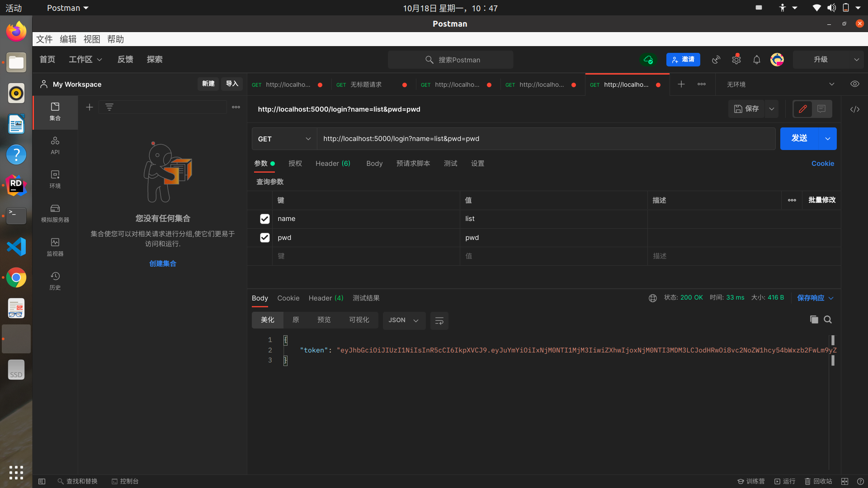Open the GET method dropdown
The width and height of the screenshot is (868, 488).
284,139
